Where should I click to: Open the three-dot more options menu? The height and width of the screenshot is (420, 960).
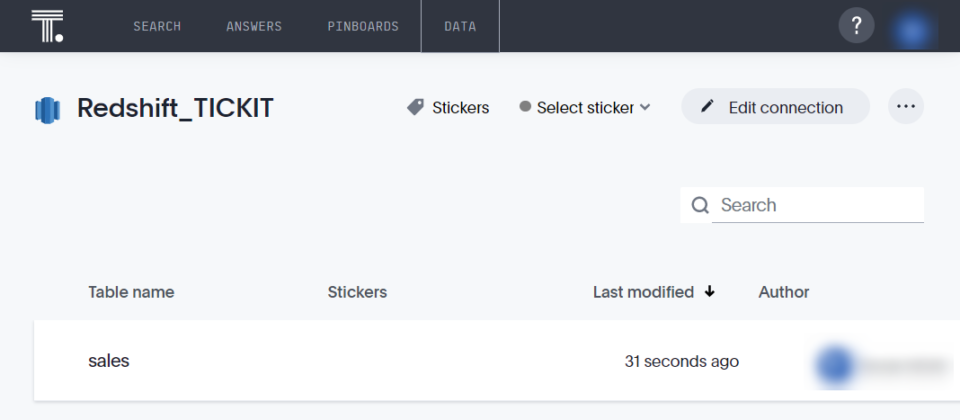pyautogui.click(x=906, y=106)
